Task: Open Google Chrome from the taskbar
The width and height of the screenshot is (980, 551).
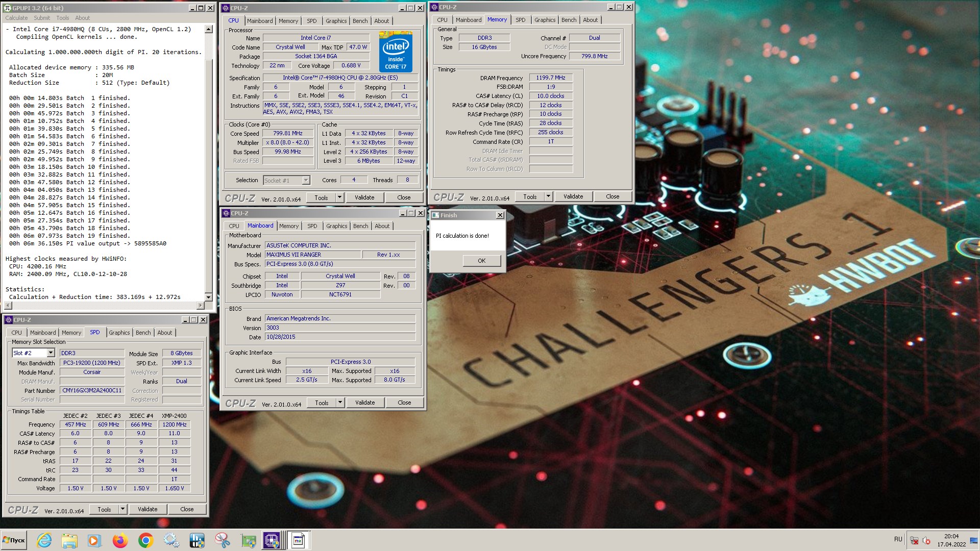Action: pos(146,540)
